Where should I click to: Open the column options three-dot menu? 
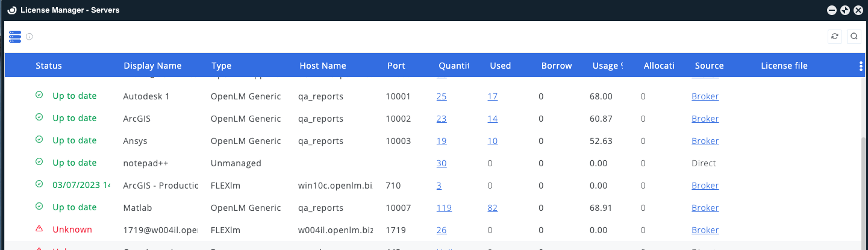click(x=861, y=66)
